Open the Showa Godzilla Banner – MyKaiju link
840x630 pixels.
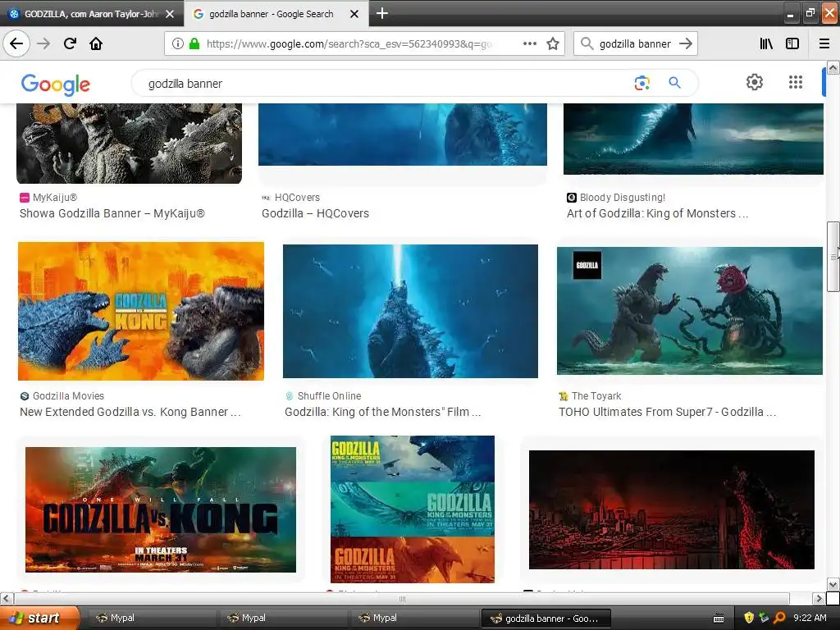(112, 213)
